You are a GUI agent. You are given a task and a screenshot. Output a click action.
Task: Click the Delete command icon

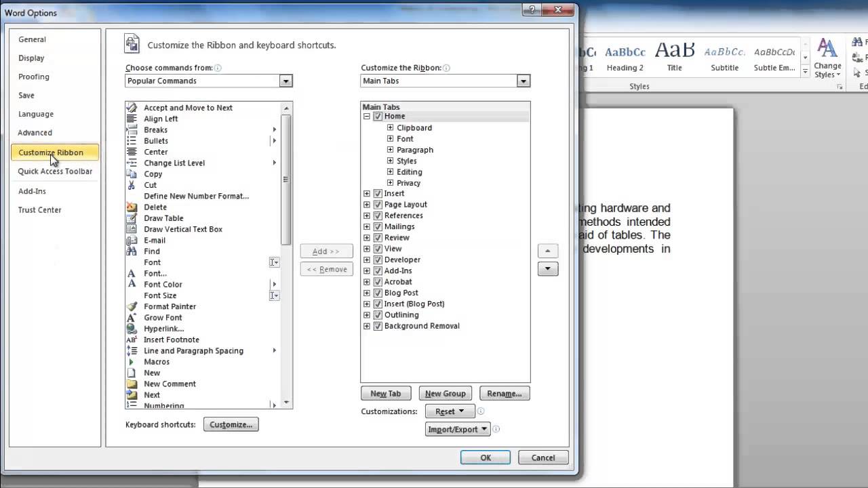[x=132, y=207]
